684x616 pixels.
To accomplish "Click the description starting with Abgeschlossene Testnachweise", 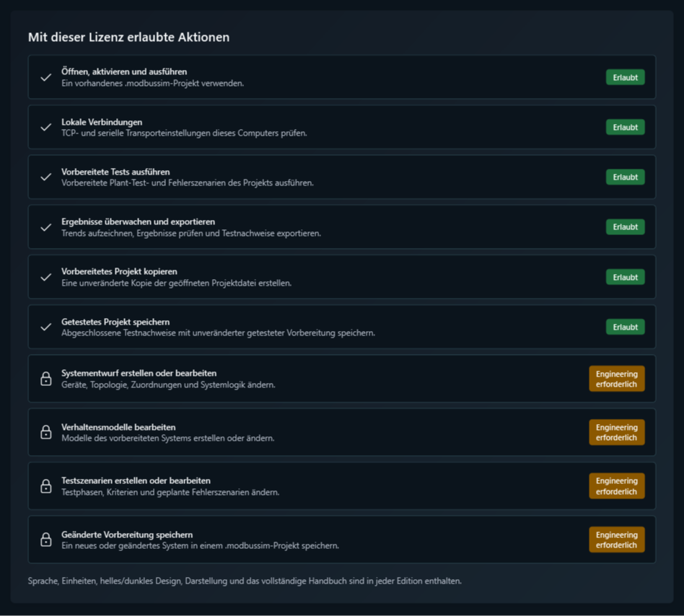I will click(218, 333).
